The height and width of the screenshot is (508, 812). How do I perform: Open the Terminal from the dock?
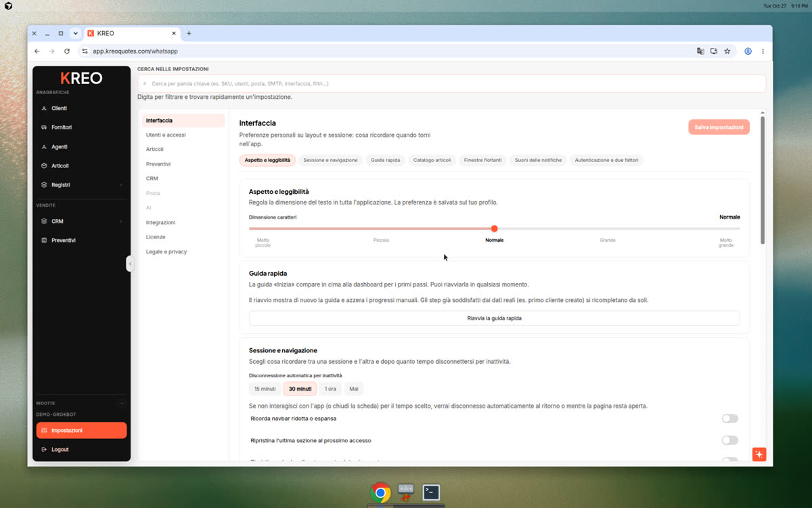(x=431, y=492)
